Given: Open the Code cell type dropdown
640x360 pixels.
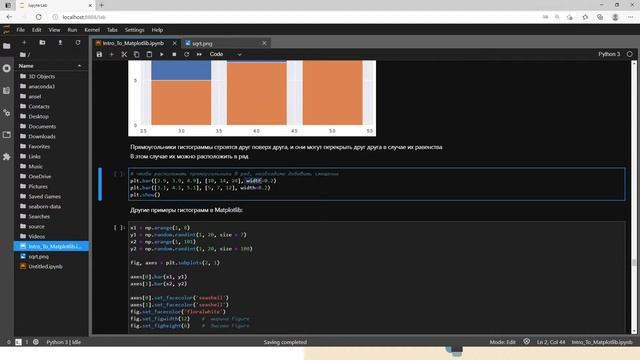Looking at the screenshot, I should pos(225,54).
